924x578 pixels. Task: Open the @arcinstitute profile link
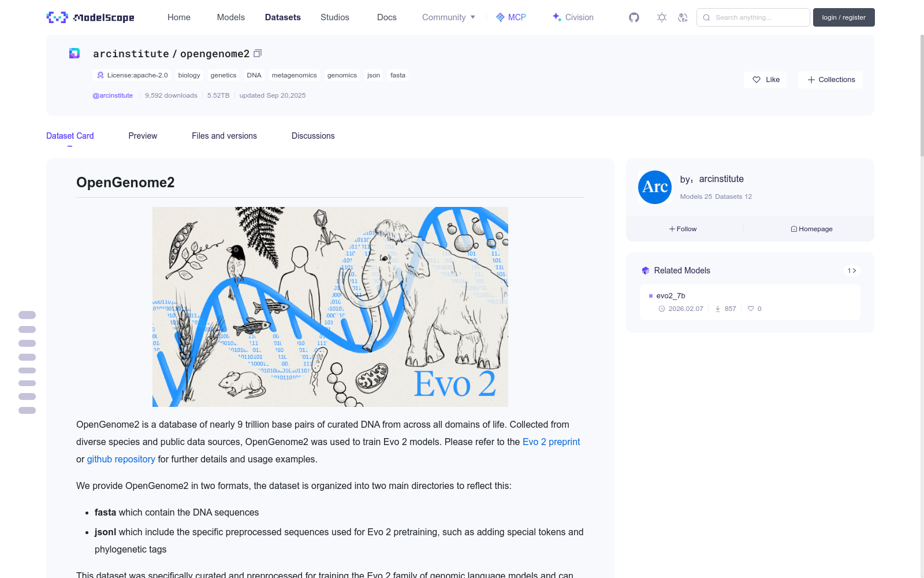click(113, 95)
